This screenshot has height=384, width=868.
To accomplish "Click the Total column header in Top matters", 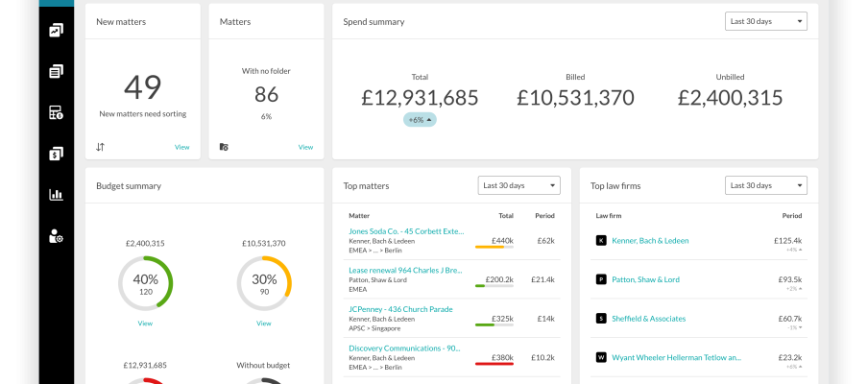I will pyautogui.click(x=506, y=216).
